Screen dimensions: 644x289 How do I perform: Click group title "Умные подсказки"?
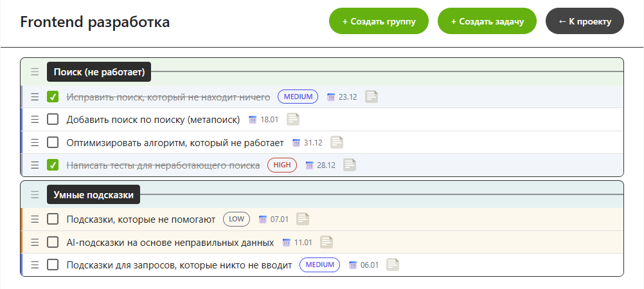click(x=93, y=194)
